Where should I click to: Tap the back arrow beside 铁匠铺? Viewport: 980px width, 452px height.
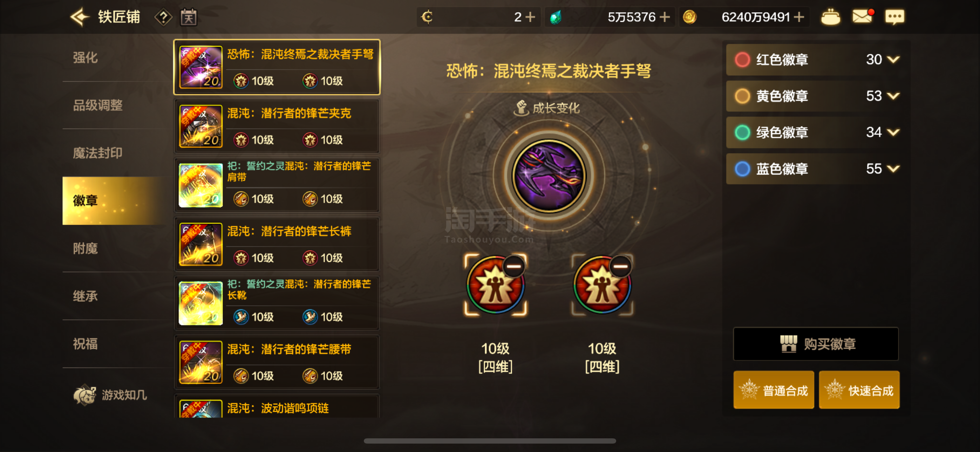80,17
